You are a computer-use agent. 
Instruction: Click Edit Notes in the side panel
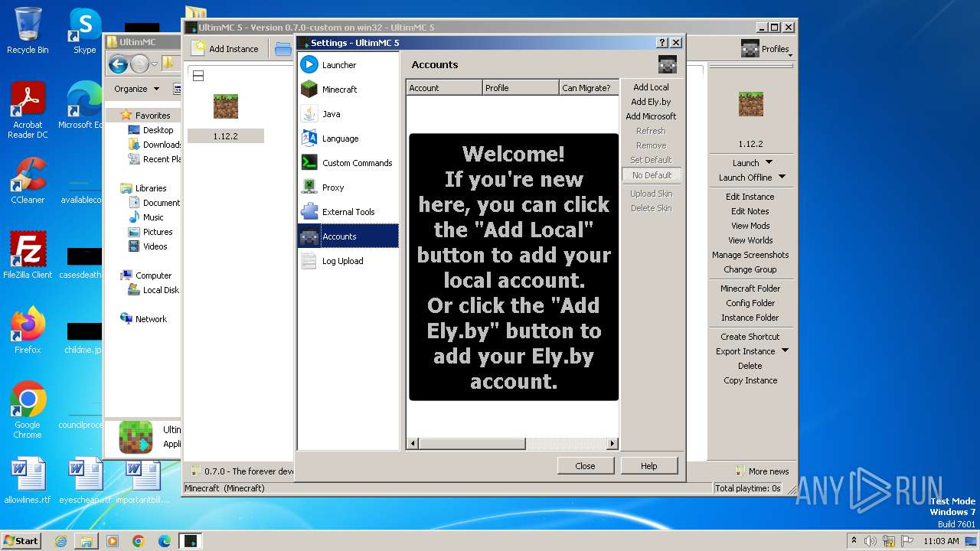click(x=750, y=211)
